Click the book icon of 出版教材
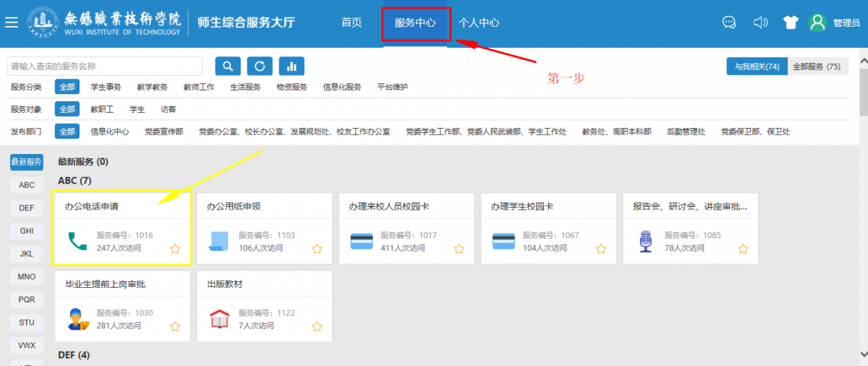The height and width of the screenshot is (366, 868). pyautogui.click(x=218, y=319)
